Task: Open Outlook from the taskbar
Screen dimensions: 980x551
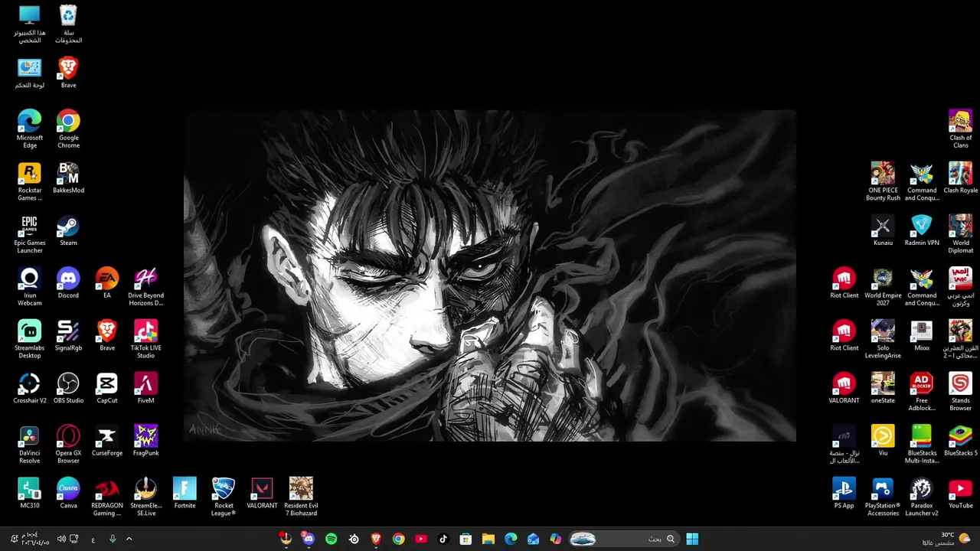Action: [533, 539]
